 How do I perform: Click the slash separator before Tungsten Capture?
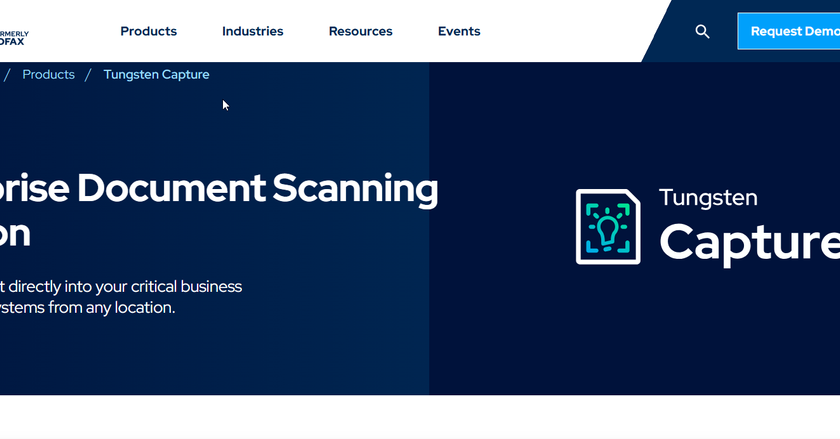click(x=89, y=74)
